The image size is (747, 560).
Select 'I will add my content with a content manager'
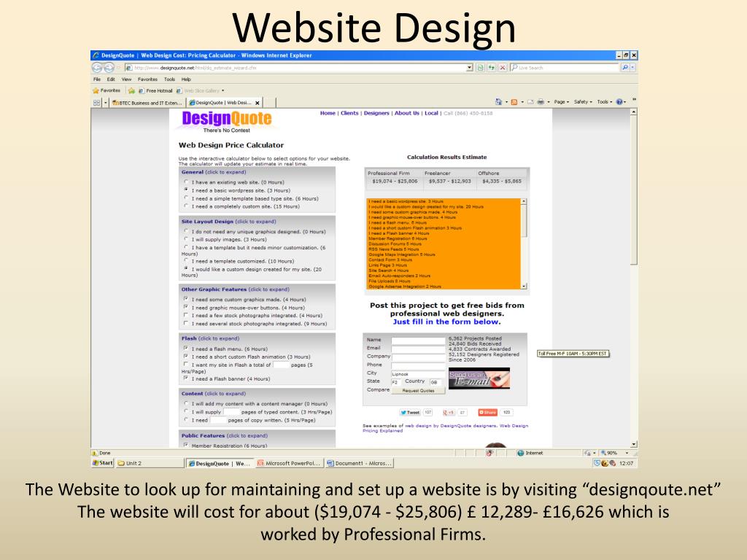[x=186, y=403]
